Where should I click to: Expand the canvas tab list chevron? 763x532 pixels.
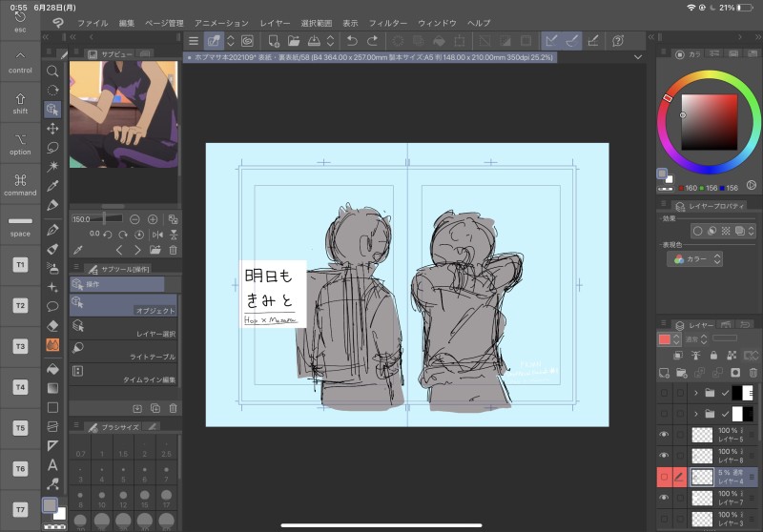point(637,57)
